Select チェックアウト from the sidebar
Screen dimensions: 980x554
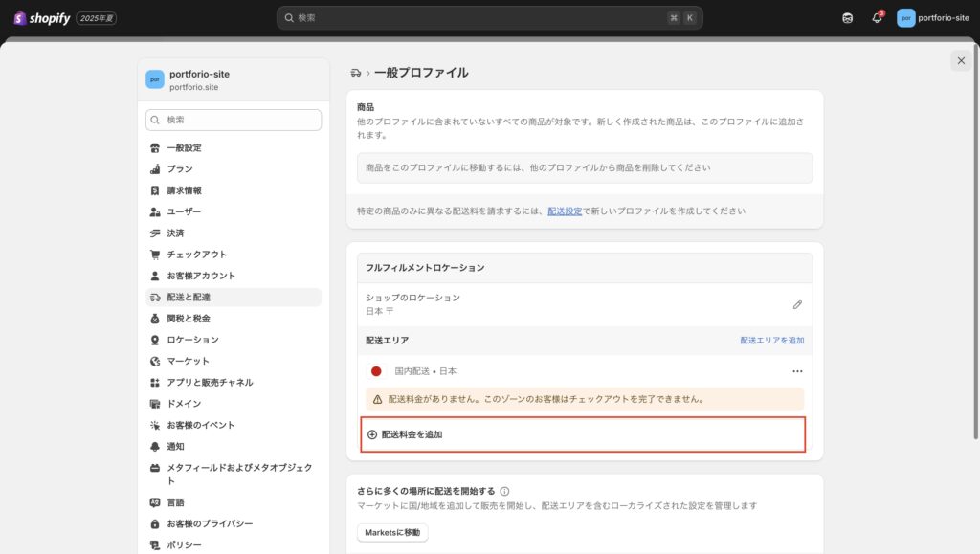pyautogui.click(x=196, y=255)
